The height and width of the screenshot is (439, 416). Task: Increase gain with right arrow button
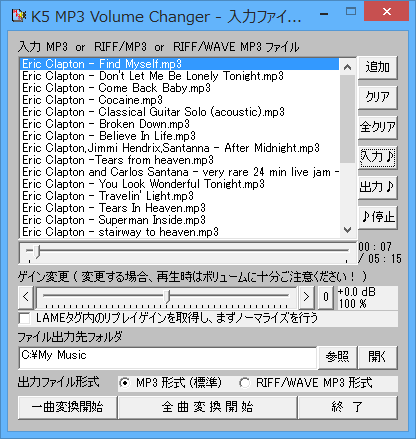[x=306, y=296]
